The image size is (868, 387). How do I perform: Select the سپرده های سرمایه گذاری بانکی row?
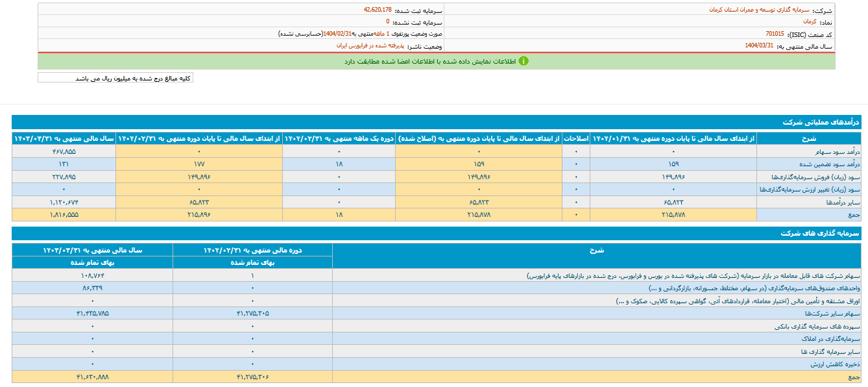point(817,325)
